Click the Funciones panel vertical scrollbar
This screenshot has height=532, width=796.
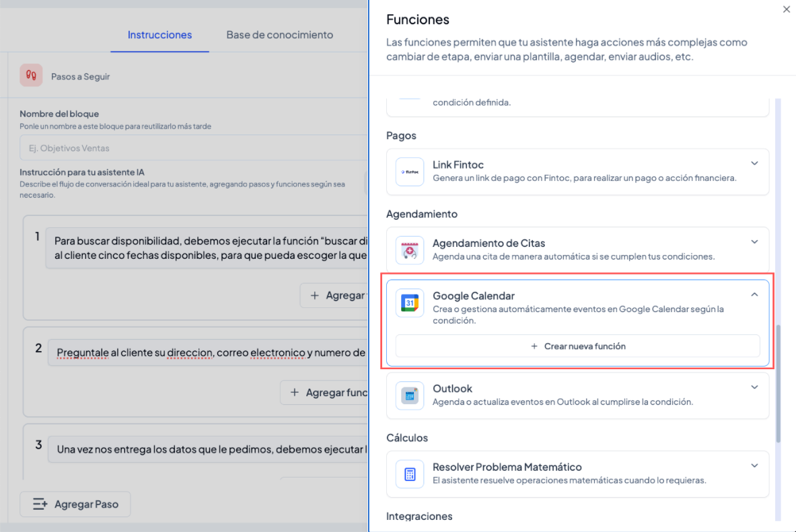point(779,383)
